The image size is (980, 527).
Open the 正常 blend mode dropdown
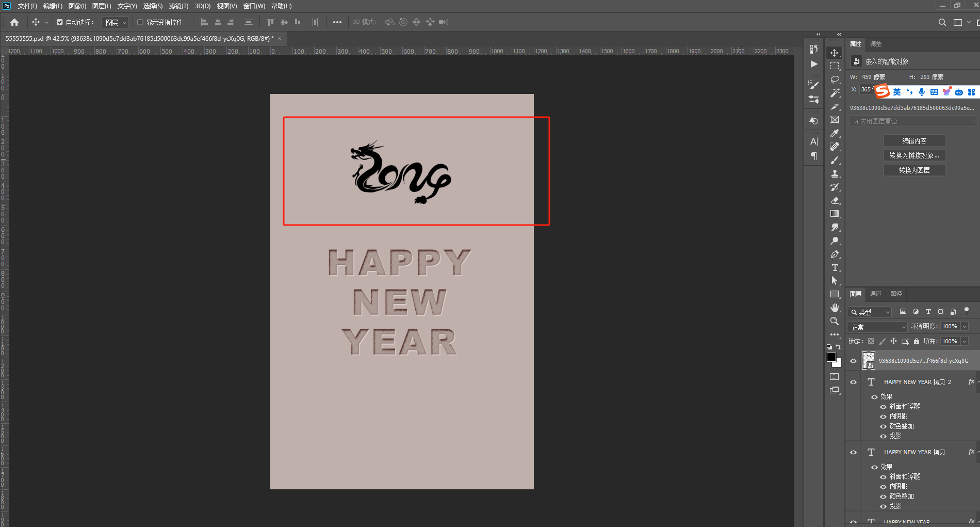[877, 327]
